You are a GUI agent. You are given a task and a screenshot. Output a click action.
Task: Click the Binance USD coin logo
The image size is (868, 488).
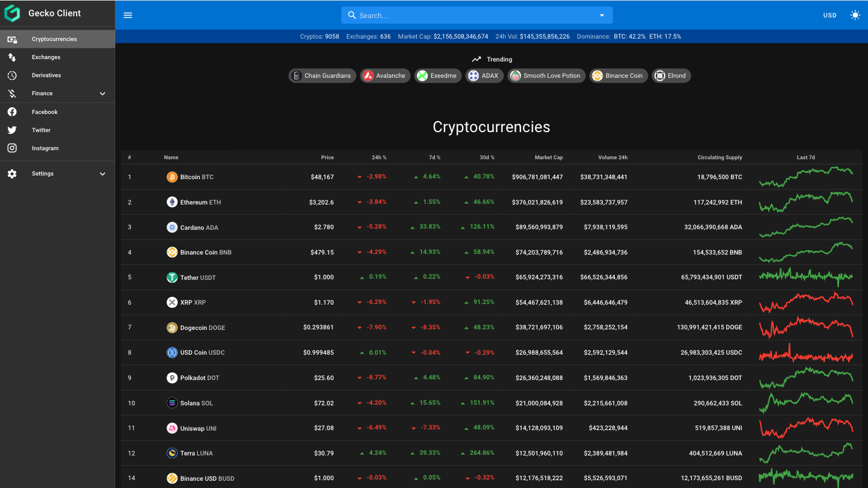[x=172, y=478]
